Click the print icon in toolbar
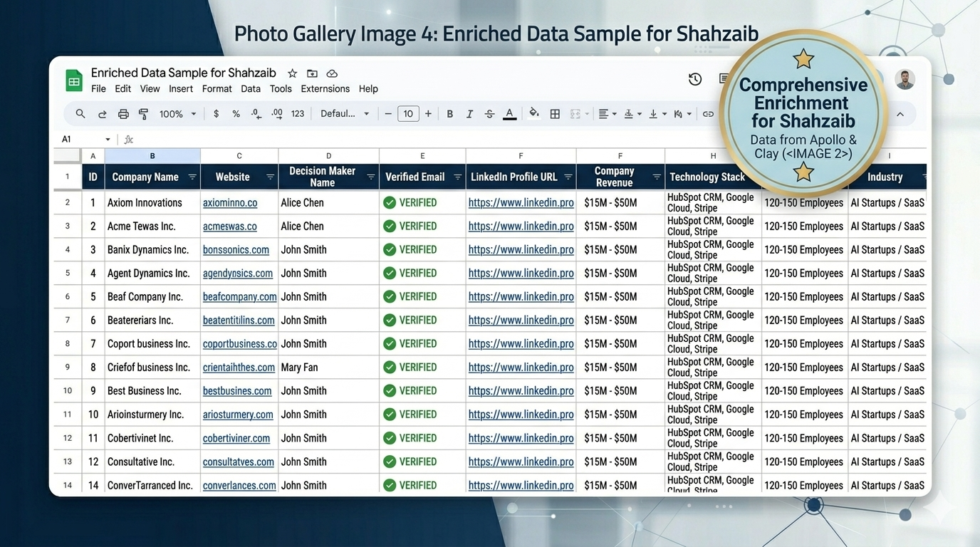980x547 pixels. [x=123, y=114]
